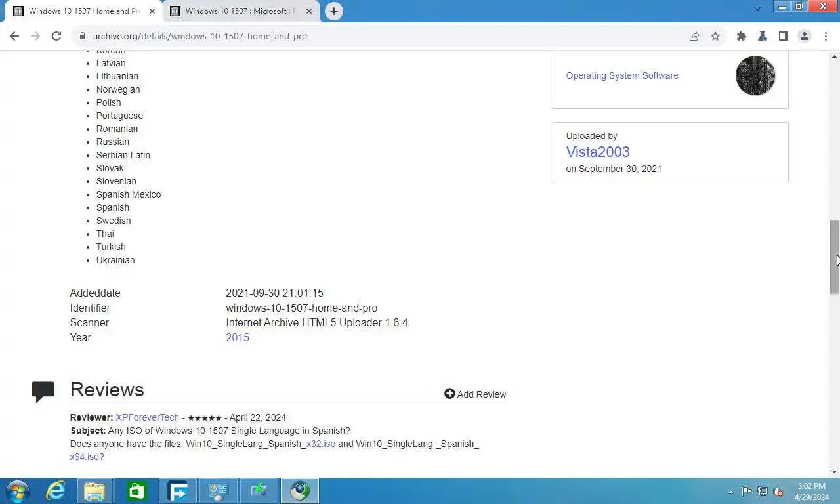Select the active Chrome taskbar button
840x504 pixels.
[300, 491]
